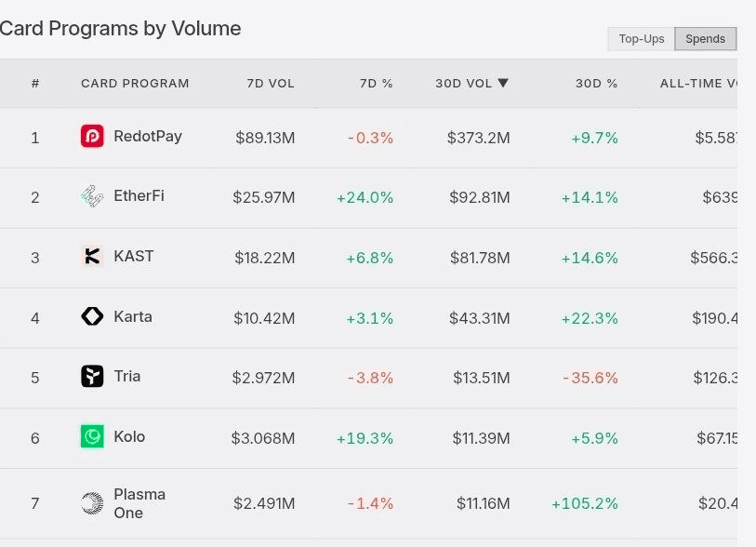Sort by the CARD PROGRAM column header
Image resolution: width=756 pixels, height=547 pixels.
click(x=135, y=84)
